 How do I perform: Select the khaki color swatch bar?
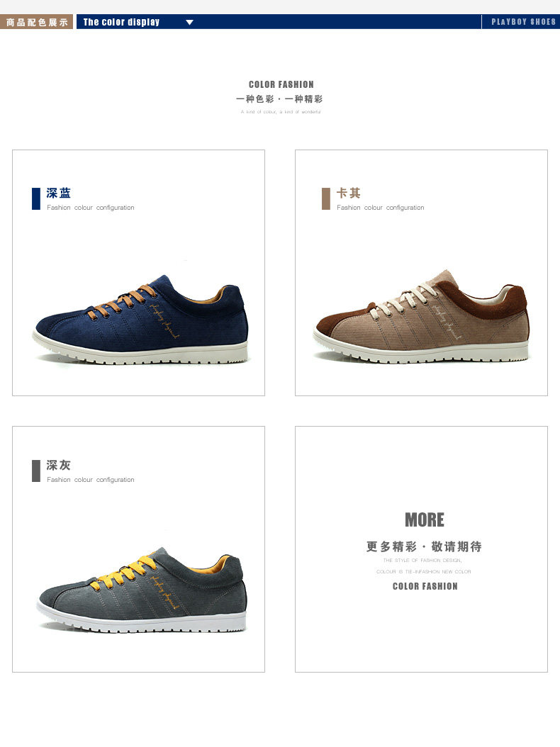326,198
